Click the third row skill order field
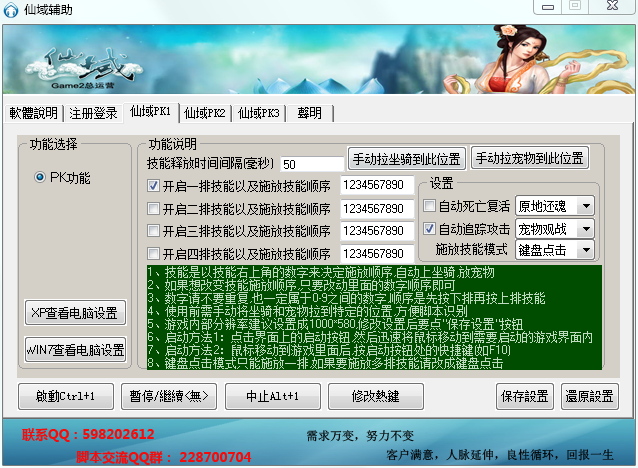The height and width of the screenshot is (468, 638). (x=376, y=232)
